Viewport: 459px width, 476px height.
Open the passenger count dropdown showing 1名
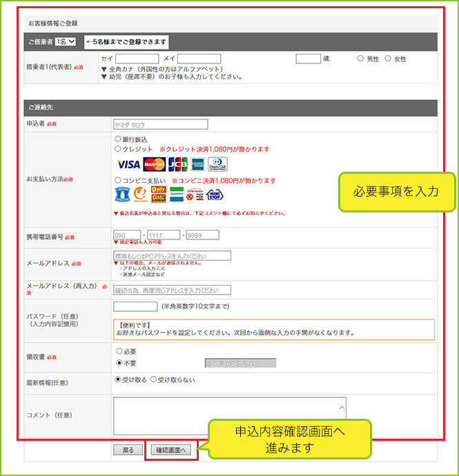[x=66, y=41]
